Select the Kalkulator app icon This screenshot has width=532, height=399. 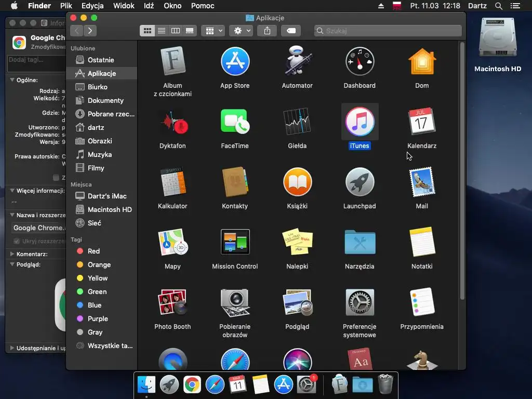pyautogui.click(x=172, y=182)
